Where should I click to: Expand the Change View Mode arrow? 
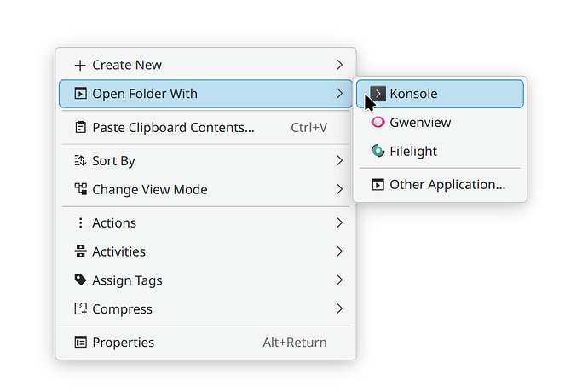[339, 189]
